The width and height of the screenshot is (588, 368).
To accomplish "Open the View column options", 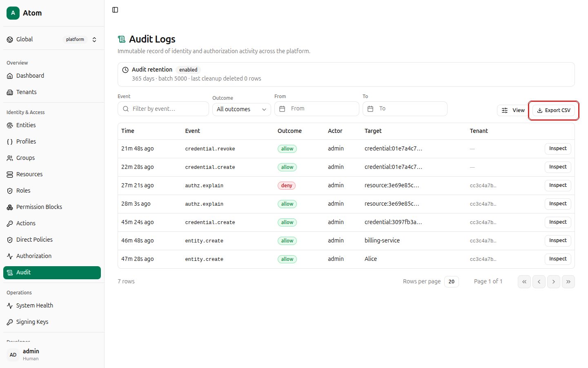I will pos(513,110).
